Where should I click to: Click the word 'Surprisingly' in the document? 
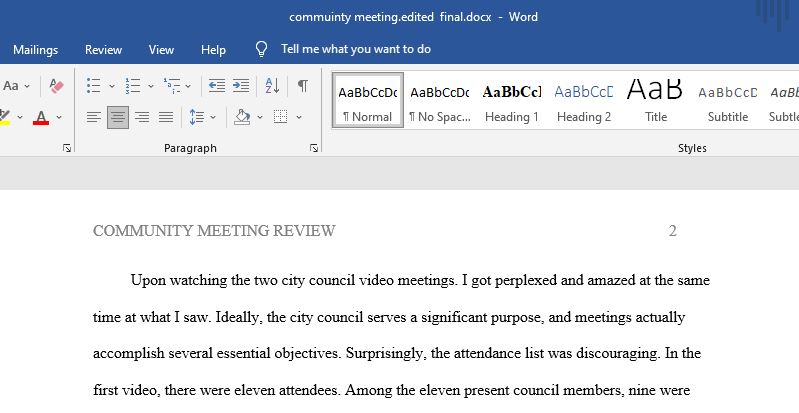[x=384, y=353]
